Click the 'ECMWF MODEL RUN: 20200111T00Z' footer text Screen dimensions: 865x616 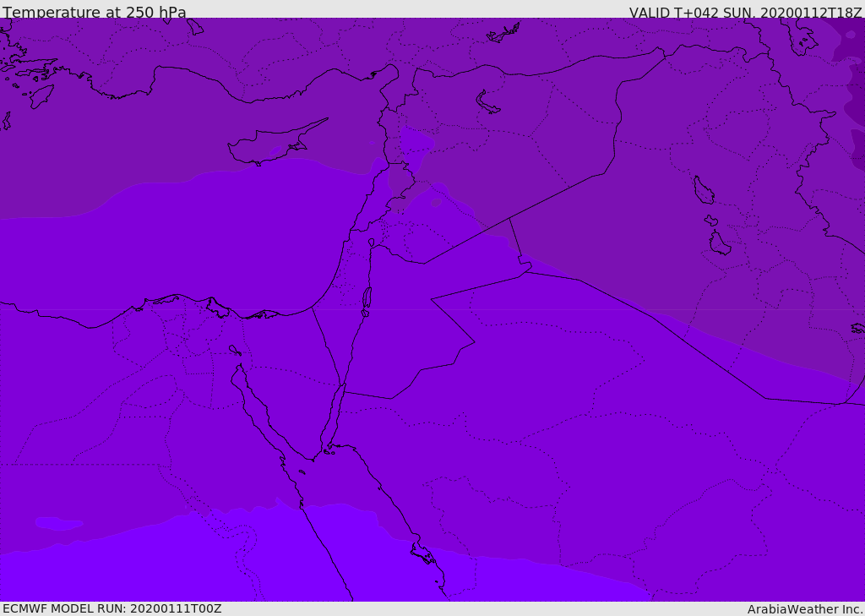[x=112, y=608]
